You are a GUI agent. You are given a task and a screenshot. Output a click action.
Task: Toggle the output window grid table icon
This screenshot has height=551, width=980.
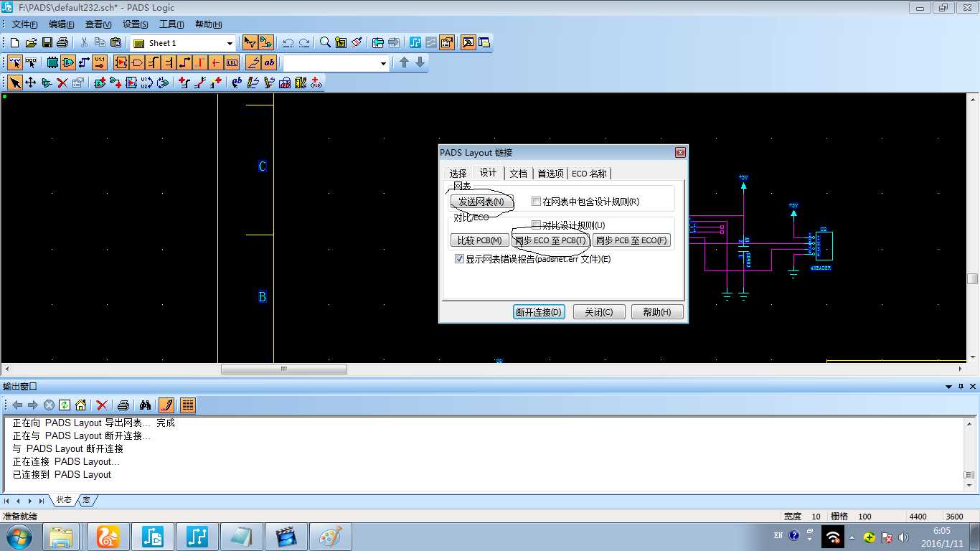(188, 405)
